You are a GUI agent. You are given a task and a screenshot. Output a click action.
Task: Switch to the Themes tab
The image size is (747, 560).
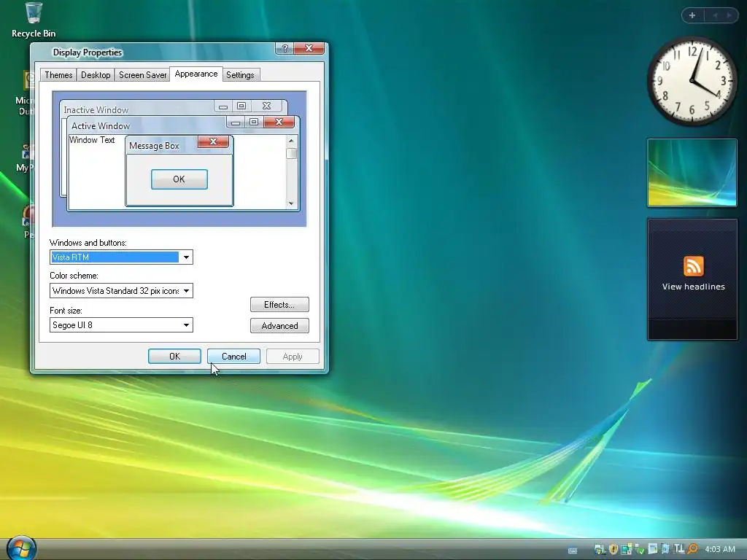[x=58, y=75]
